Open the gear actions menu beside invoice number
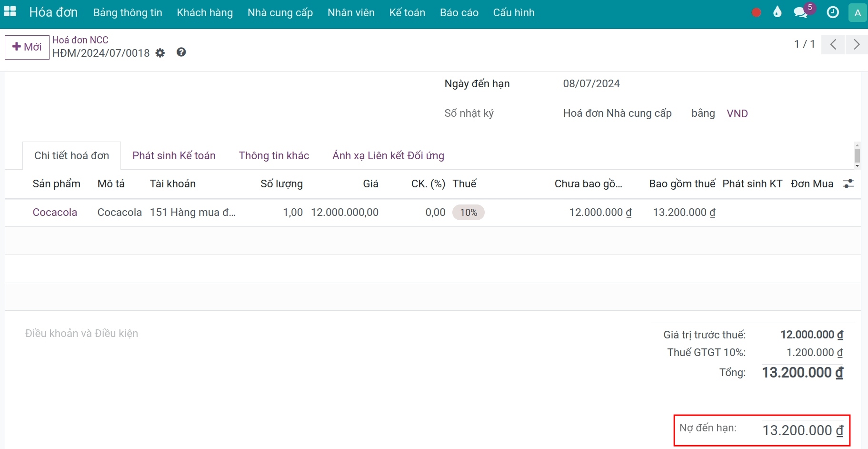 pos(160,53)
